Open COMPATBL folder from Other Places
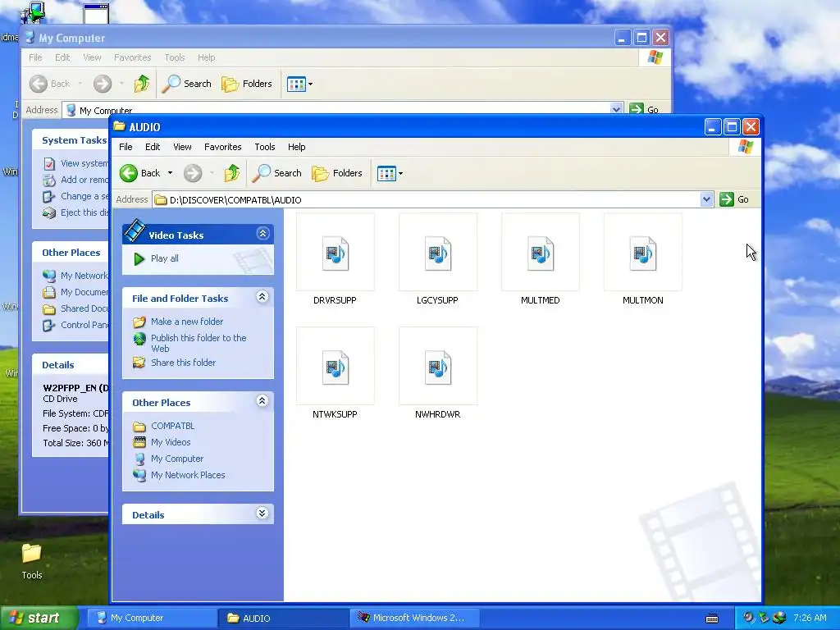The width and height of the screenshot is (840, 630). pyautogui.click(x=172, y=426)
